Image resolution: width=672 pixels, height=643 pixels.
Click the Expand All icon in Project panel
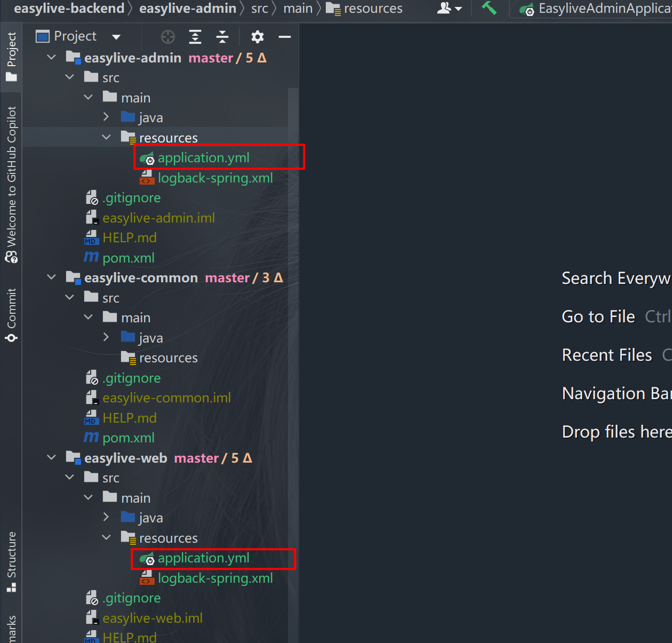pyautogui.click(x=195, y=37)
